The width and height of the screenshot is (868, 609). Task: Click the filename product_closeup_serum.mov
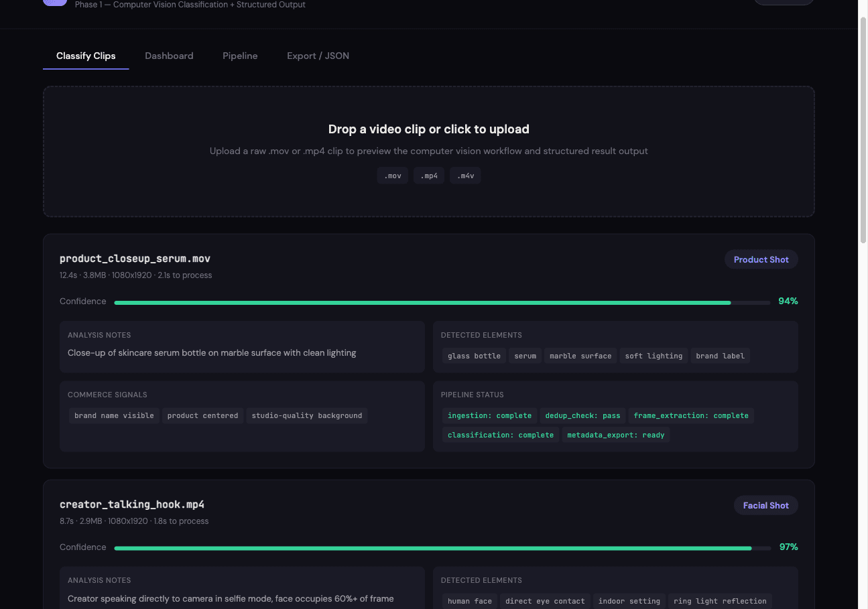click(135, 258)
